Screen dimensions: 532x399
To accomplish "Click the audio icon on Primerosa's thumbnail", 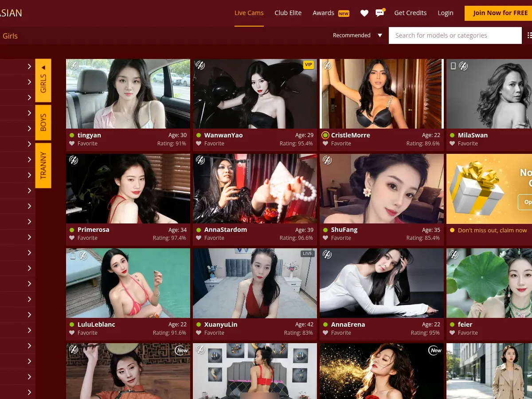I will pos(74,160).
